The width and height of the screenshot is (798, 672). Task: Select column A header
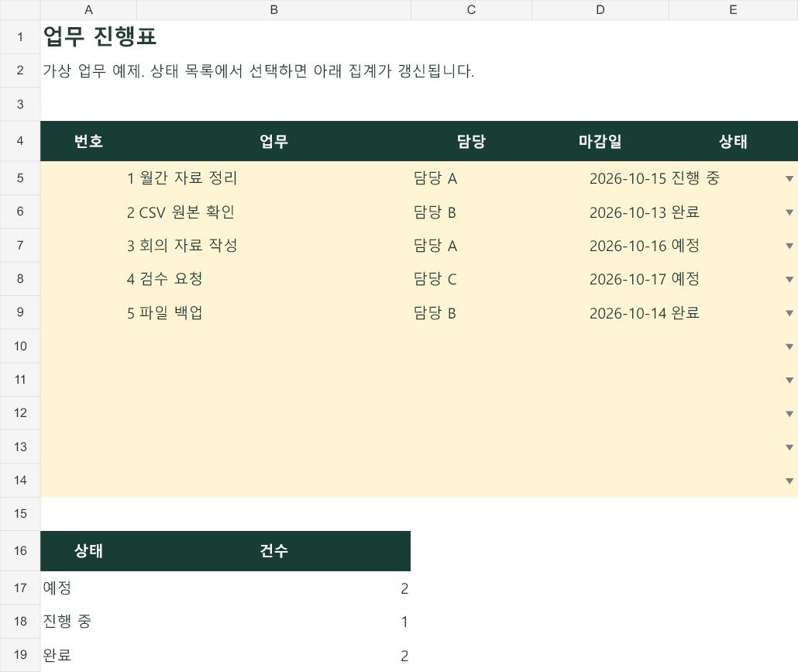coord(88,9)
